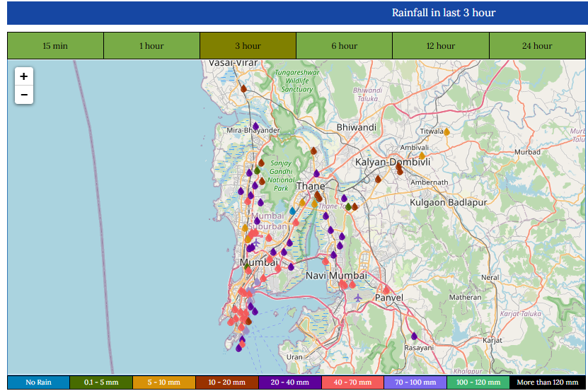The height and width of the screenshot is (391, 588).
Task: Select the 3 hour rainfall tab
Action: tap(248, 46)
